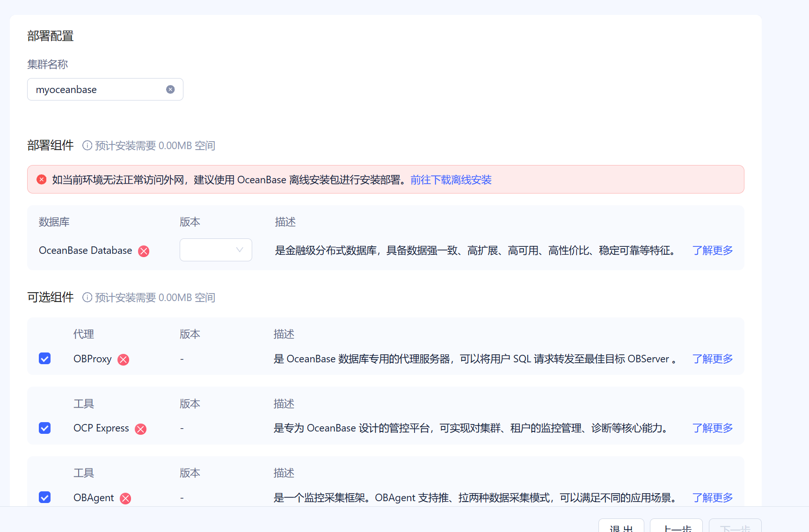Click error icon beside OBAgent
Screen dimensions: 809x532
point(125,498)
